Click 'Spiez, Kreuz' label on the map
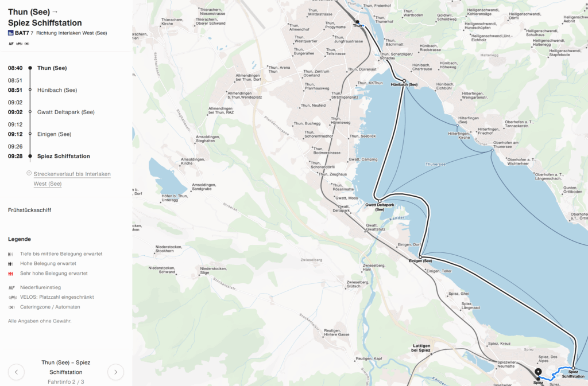Screen dimensions: 588x386 point(499,344)
